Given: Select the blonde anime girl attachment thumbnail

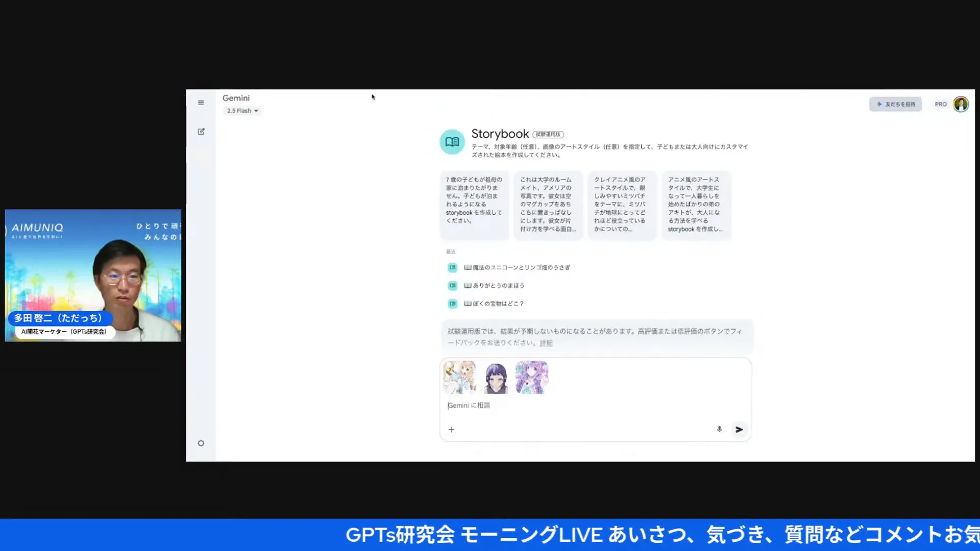Looking at the screenshot, I should point(459,378).
